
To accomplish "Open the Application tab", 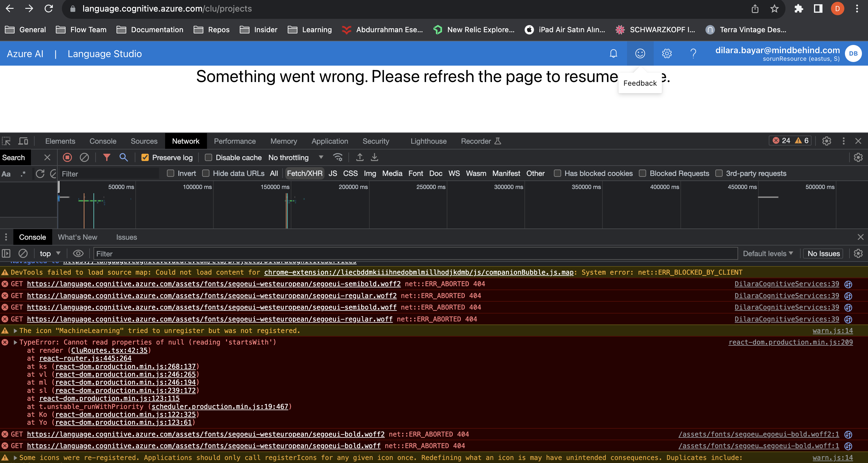I will click(330, 141).
